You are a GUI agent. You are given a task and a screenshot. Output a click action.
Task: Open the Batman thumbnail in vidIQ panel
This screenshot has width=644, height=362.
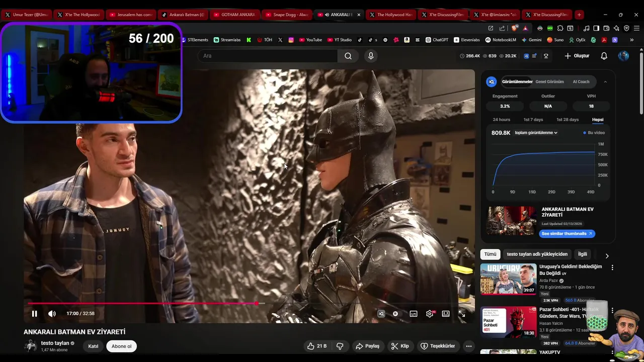(512, 221)
